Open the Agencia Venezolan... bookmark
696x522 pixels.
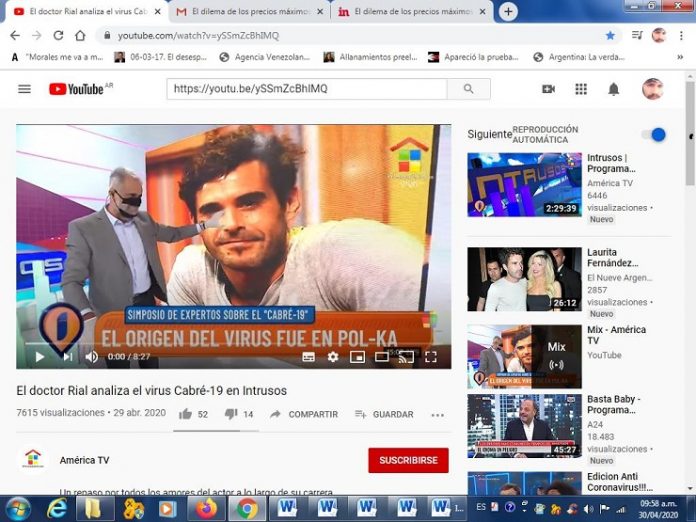[x=265, y=57]
